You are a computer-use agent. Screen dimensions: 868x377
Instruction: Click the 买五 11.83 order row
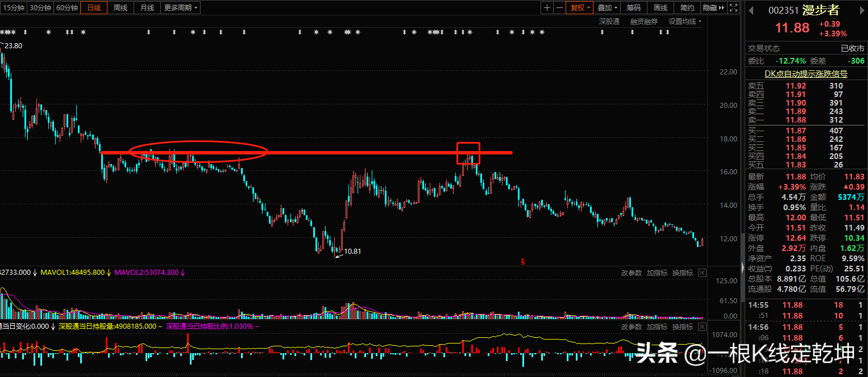[805, 165]
